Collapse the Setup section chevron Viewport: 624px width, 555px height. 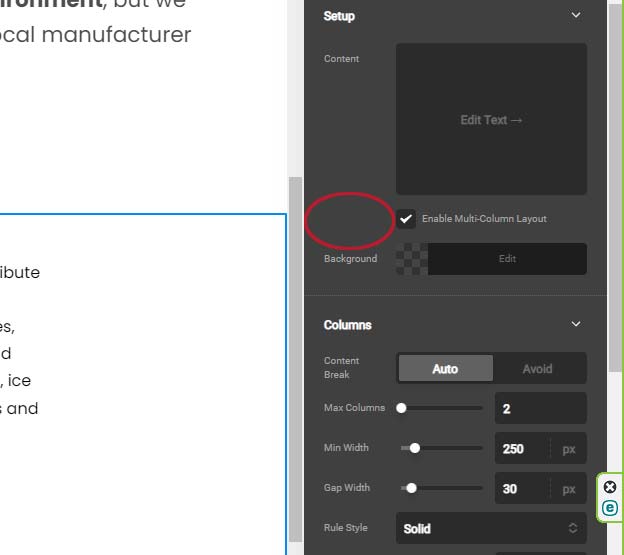575,16
